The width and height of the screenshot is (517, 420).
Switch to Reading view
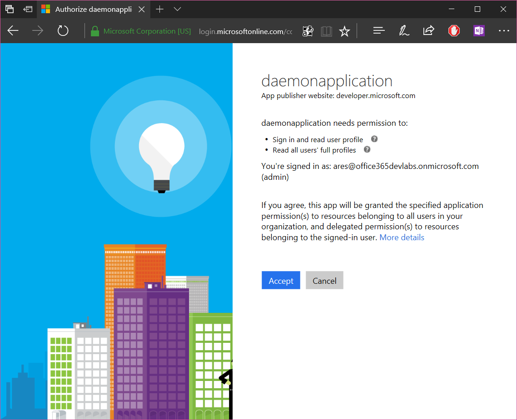(326, 30)
